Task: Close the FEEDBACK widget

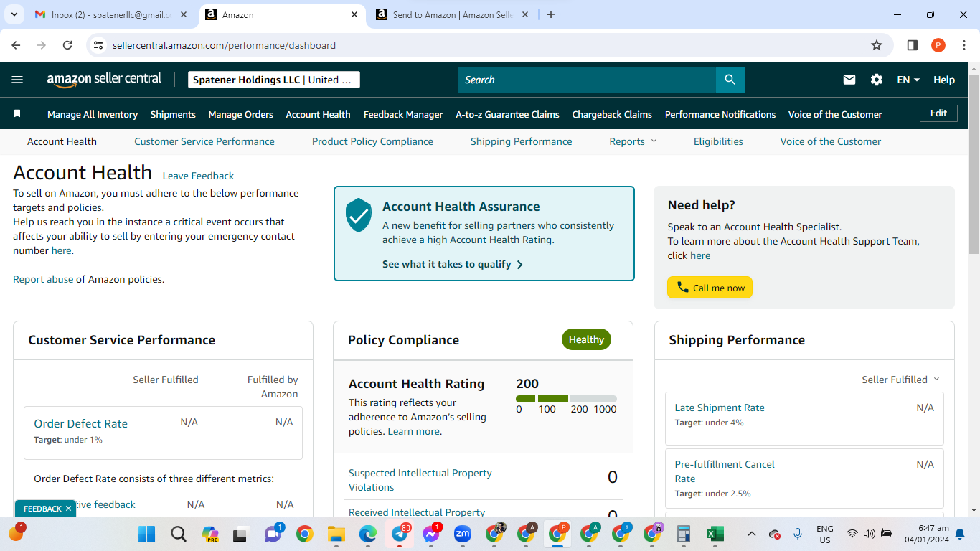Action: (x=68, y=509)
